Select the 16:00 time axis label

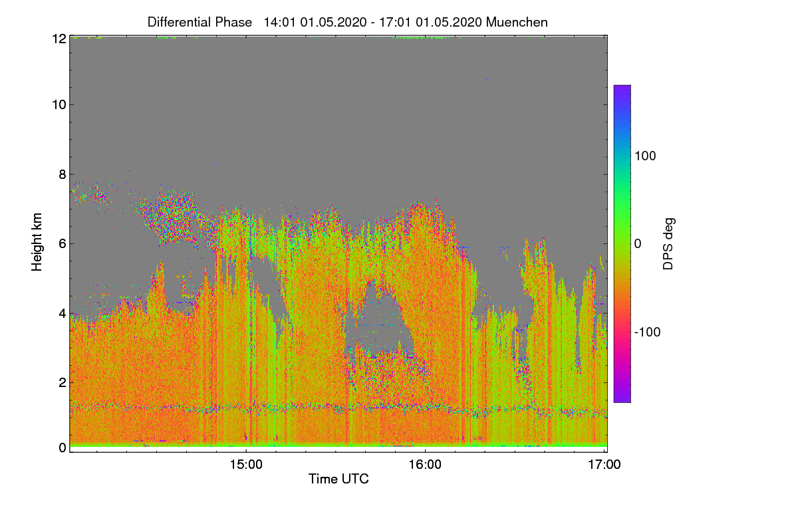[x=425, y=465]
